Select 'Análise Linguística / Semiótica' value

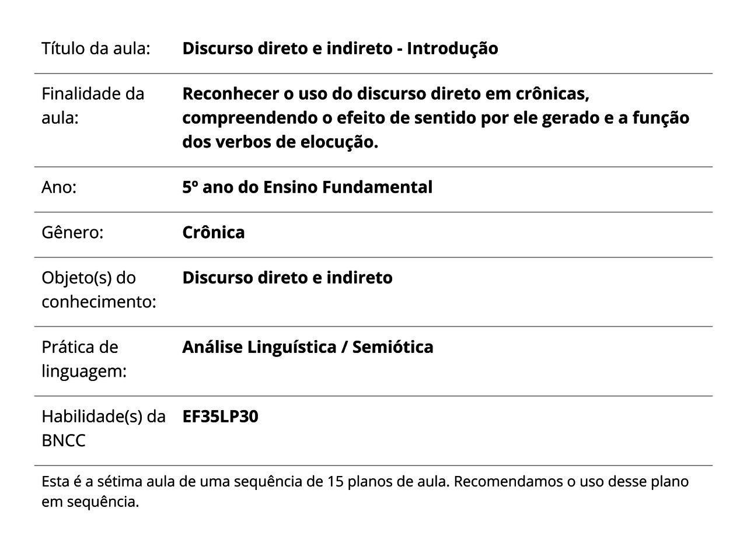click(308, 347)
